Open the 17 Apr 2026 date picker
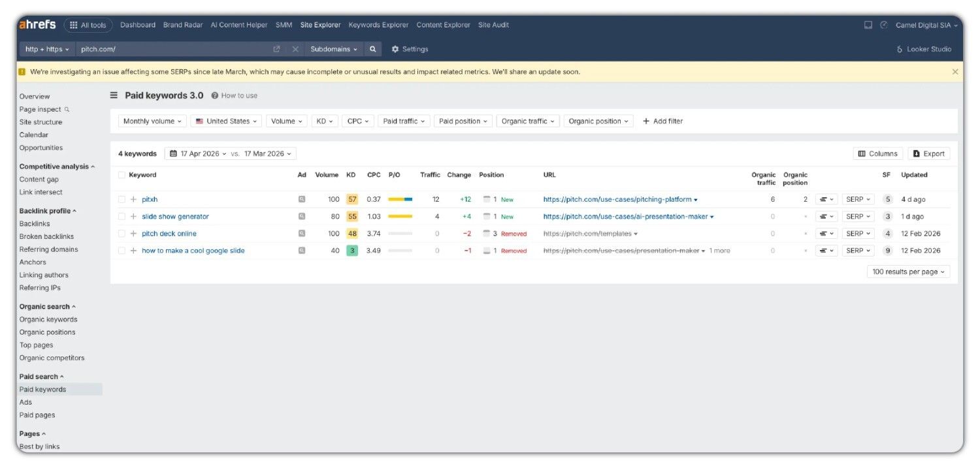980x468 pixels. [x=198, y=153]
